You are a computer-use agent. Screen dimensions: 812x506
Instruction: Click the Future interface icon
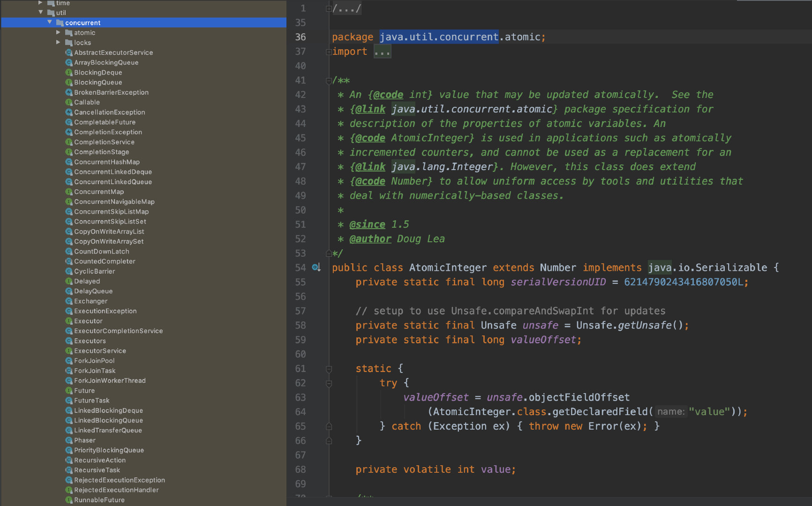point(68,390)
